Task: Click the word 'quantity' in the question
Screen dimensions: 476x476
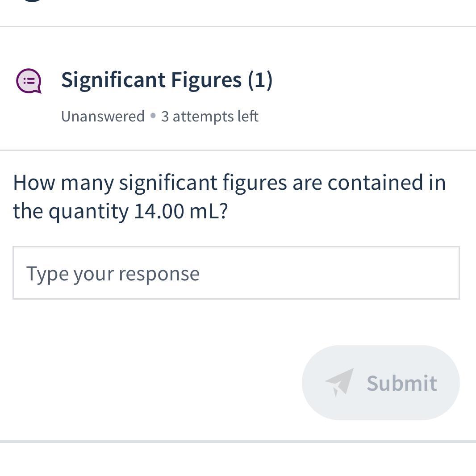Action: click(x=88, y=211)
